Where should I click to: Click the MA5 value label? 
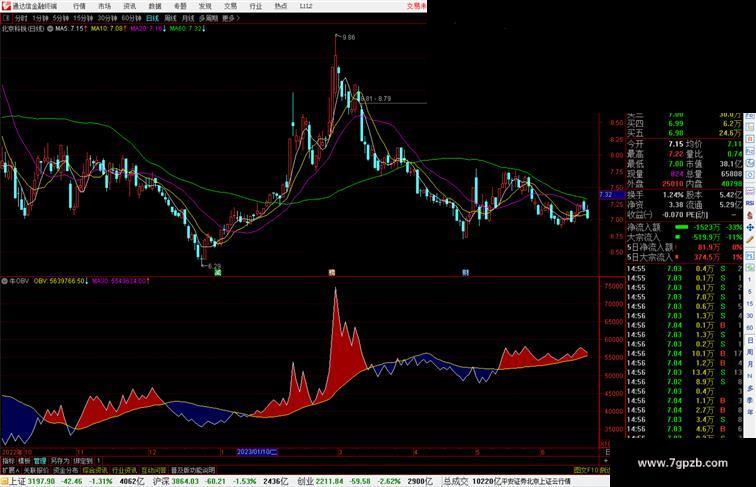pyautogui.click(x=71, y=29)
